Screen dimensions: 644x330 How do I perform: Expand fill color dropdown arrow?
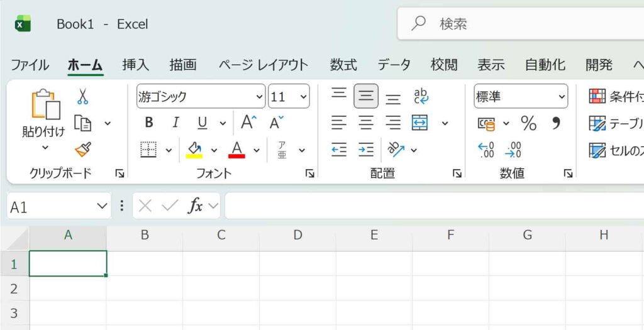coord(214,150)
